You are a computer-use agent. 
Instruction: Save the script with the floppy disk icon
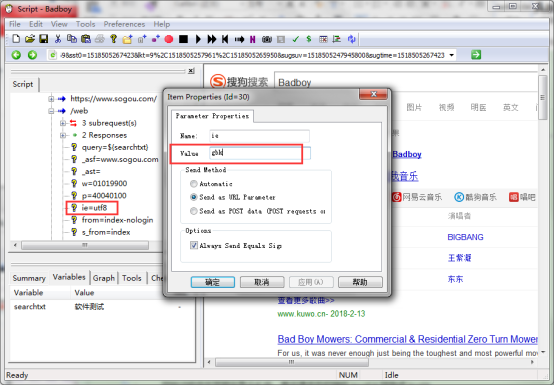point(43,39)
